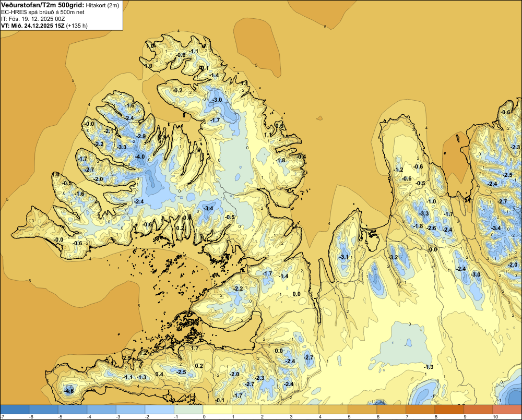Viewport: 522px width, 420px height.
Task: Select legend swatch between -3 and -2
Action: coord(130,409)
